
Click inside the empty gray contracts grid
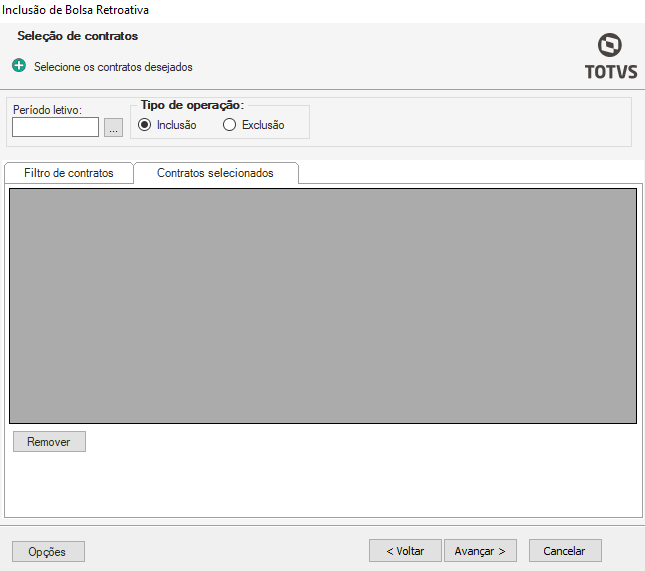coord(322,305)
